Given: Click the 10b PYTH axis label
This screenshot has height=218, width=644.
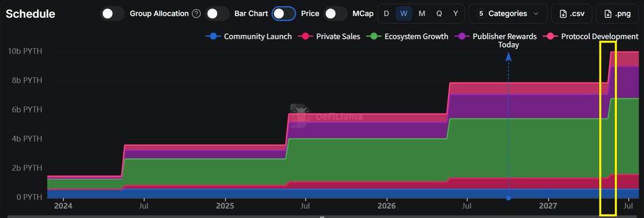Looking at the screenshot, I should point(25,52).
